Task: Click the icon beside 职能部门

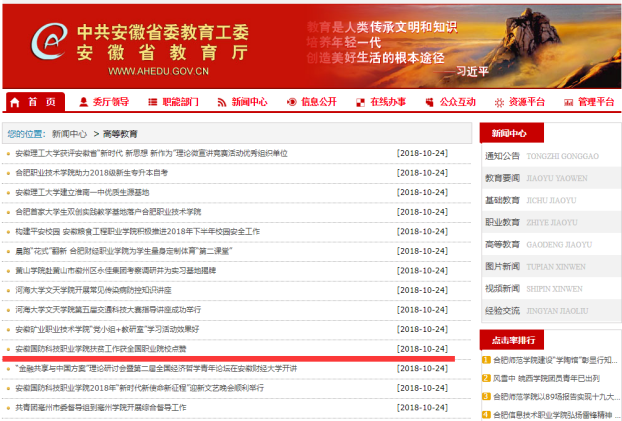Action: click(152, 102)
